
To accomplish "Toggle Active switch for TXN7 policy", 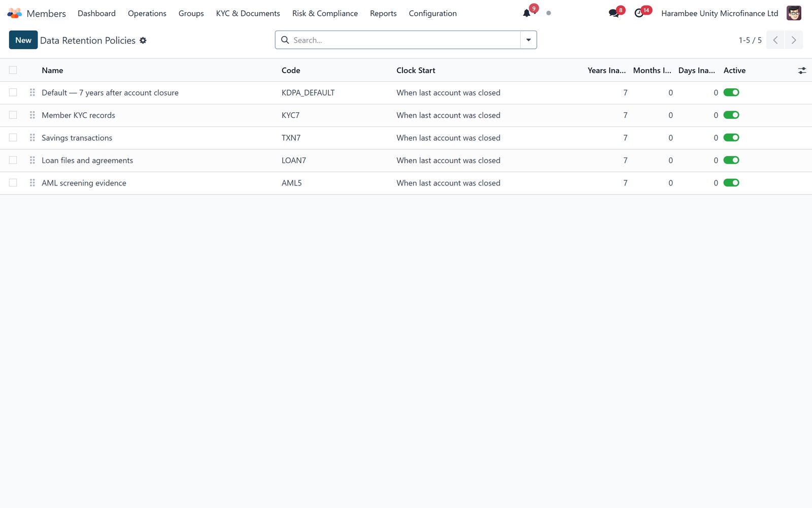I will click(731, 138).
